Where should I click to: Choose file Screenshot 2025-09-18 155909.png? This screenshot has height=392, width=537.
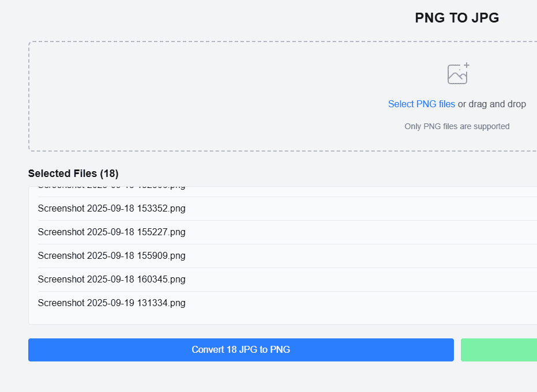coord(112,256)
